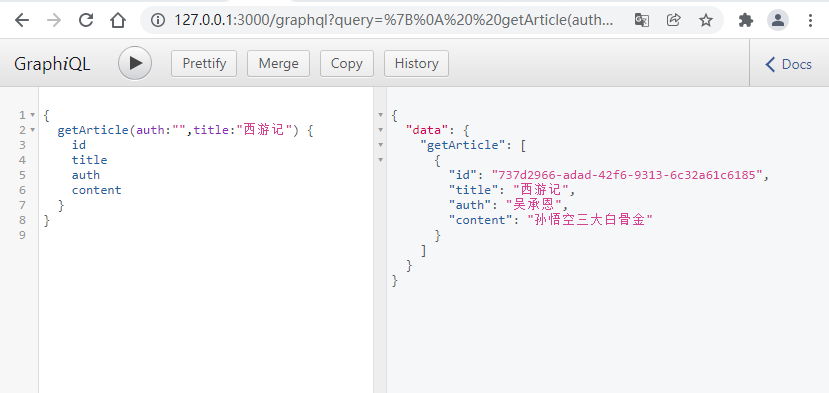This screenshot has height=393, width=829.
Task: Click the "content" key in results
Action: click(481, 220)
